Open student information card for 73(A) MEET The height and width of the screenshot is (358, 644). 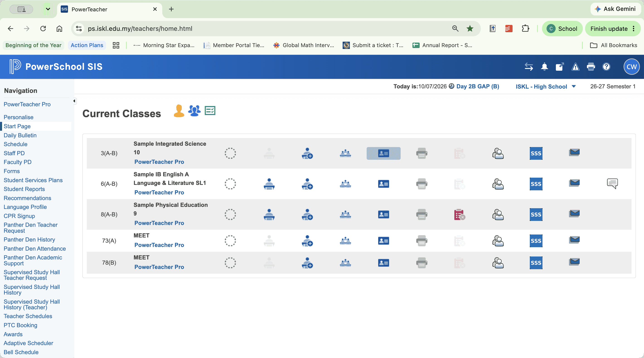(383, 241)
